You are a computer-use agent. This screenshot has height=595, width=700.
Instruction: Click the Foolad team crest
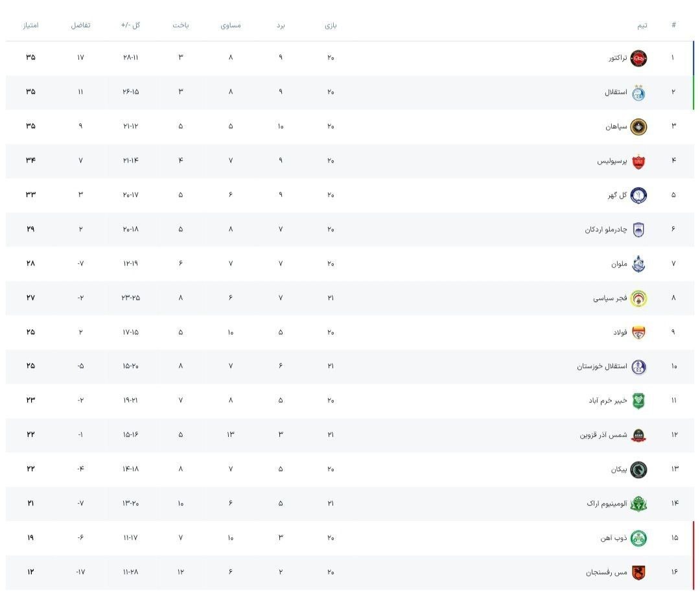[638, 332]
